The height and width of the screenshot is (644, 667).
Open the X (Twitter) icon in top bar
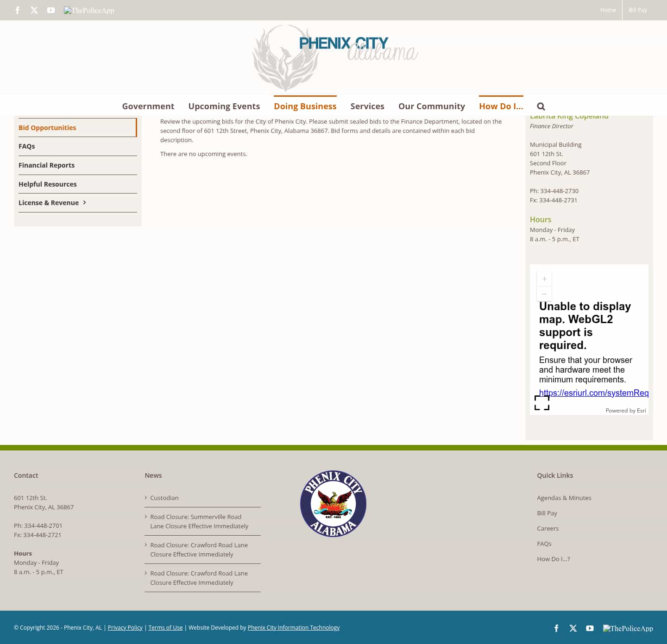[34, 10]
